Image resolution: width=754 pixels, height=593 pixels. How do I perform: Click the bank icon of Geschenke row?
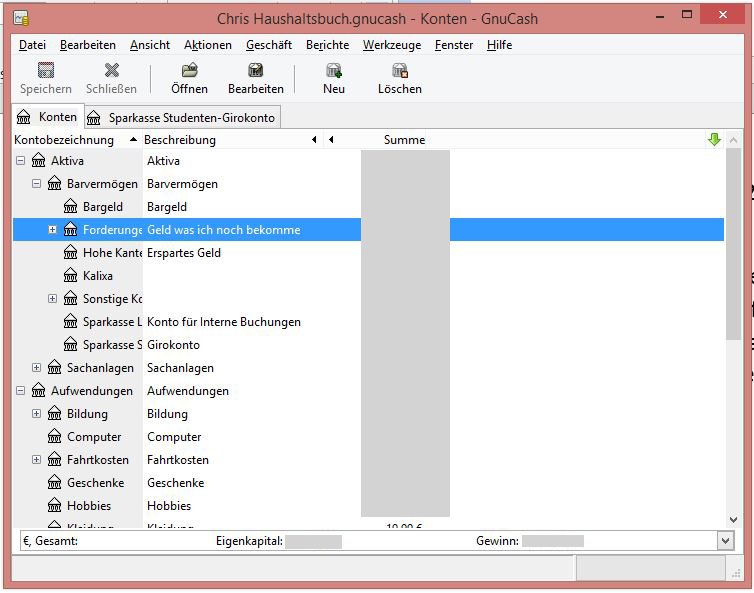[x=54, y=482]
